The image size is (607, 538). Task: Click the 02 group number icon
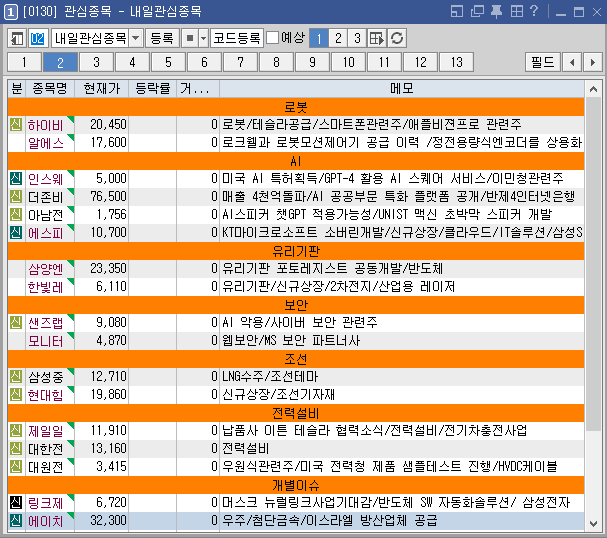(38, 38)
